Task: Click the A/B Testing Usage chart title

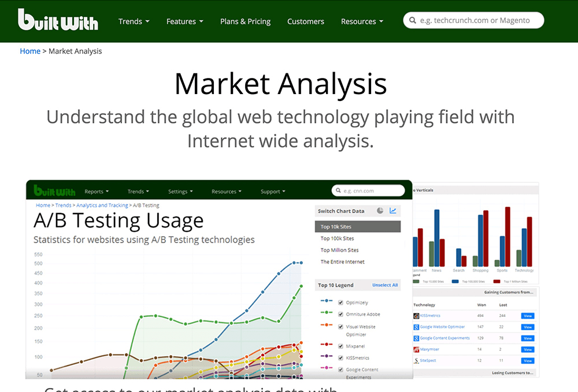Action: (118, 221)
